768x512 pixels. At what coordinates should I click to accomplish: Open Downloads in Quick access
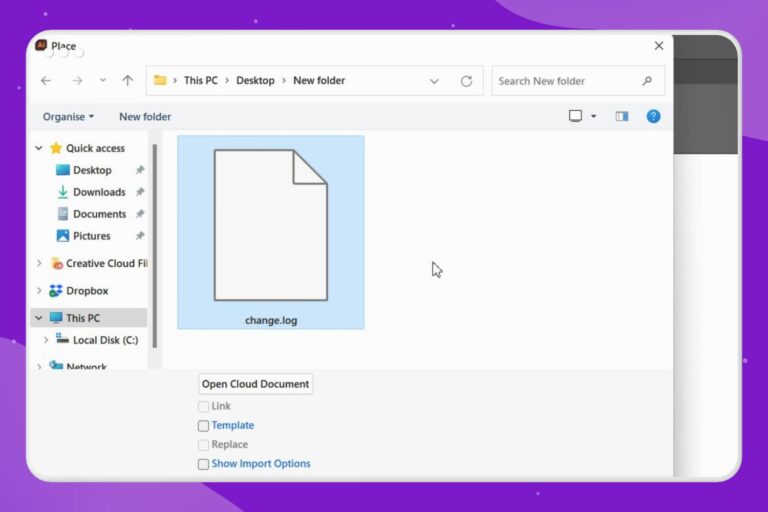point(99,192)
